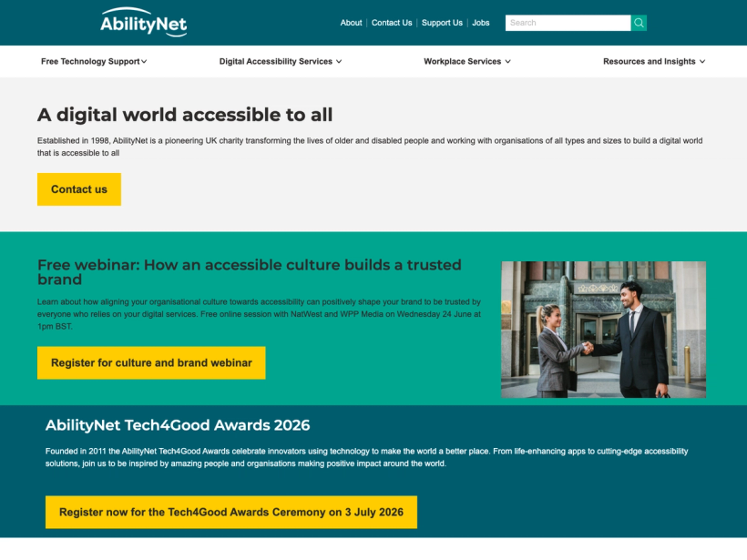Click the AbilityNet Tech4Good Awards 2026 heading
Screen dimensions: 747x560
(x=178, y=425)
